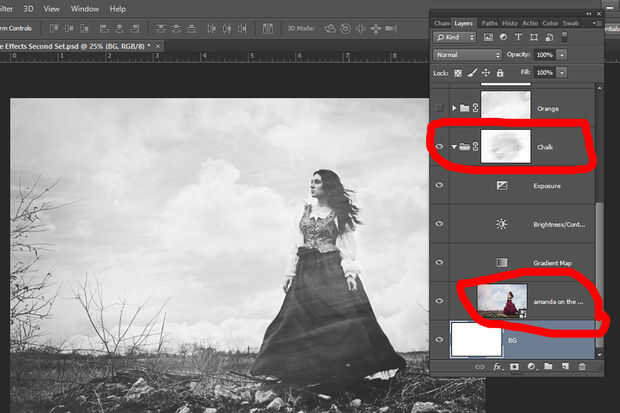
Task: Select the Orange group mask thumbnail
Action: pyautogui.click(x=505, y=105)
